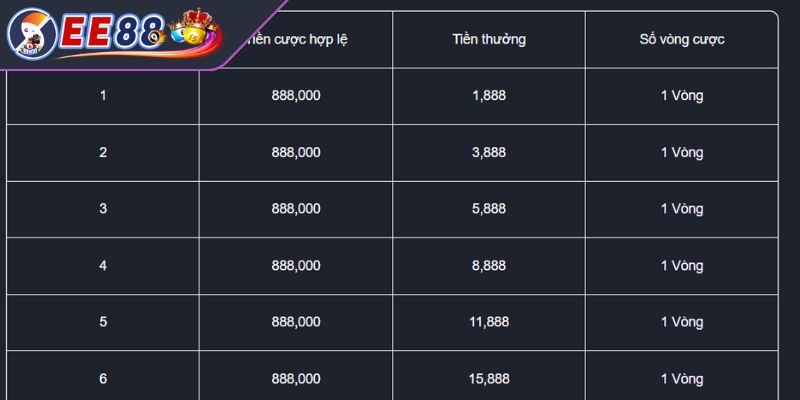The height and width of the screenshot is (400, 800).
Task: Click the round mascot emblem in logo
Action: point(32,34)
